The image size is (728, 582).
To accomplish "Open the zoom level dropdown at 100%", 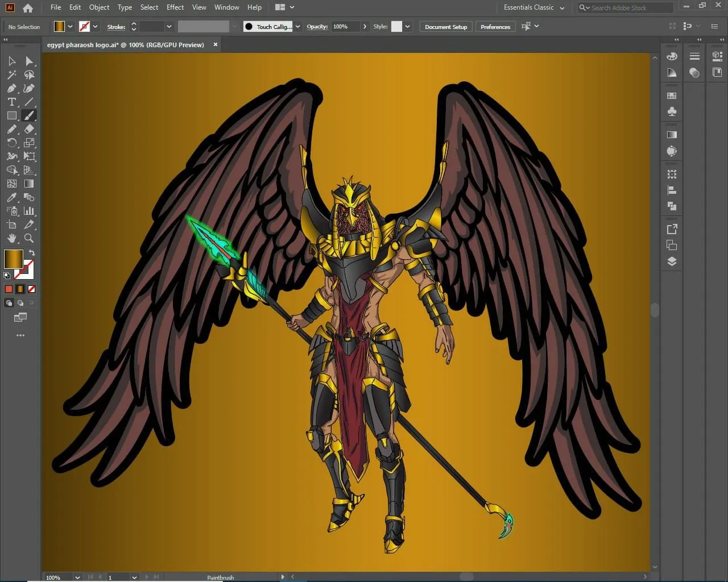I will click(x=77, y=577).
